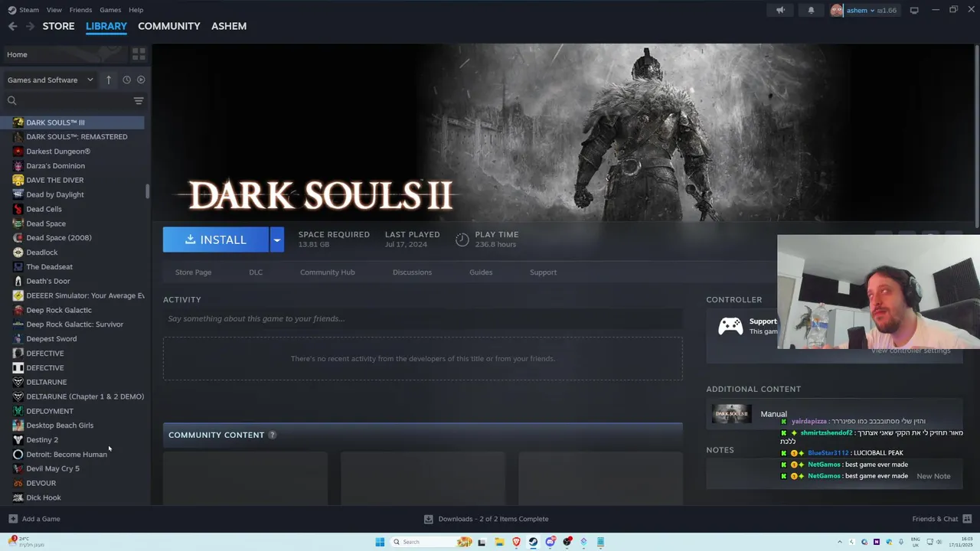Expand the ashem account dropdown

tap(871, 11)
